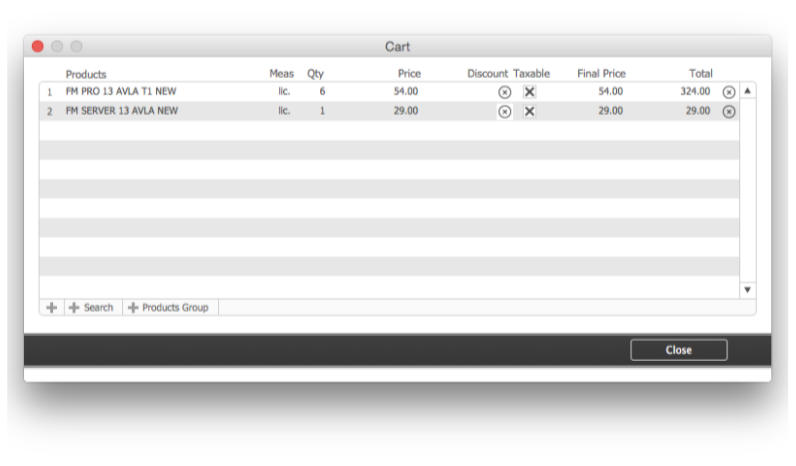Toggle Taxable for FM PRO 13 item
Screen dimensions: 796x466
click(530, 92)
